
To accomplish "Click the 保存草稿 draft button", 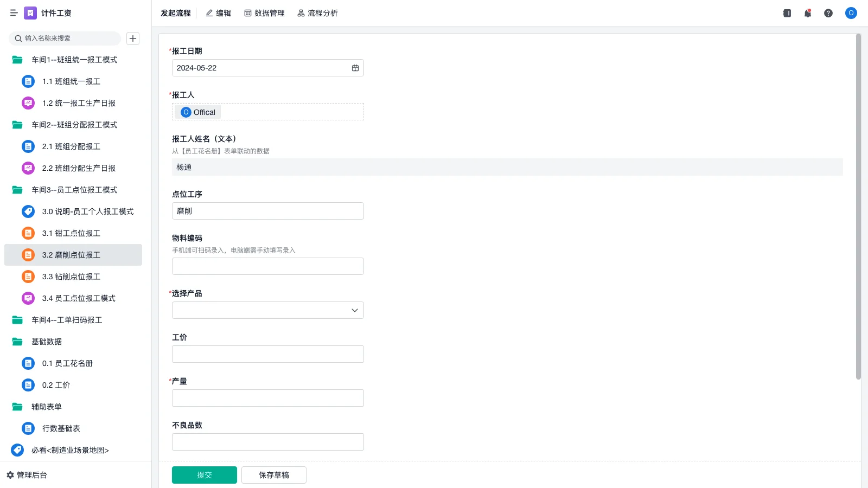I will [x=273, y=474].
